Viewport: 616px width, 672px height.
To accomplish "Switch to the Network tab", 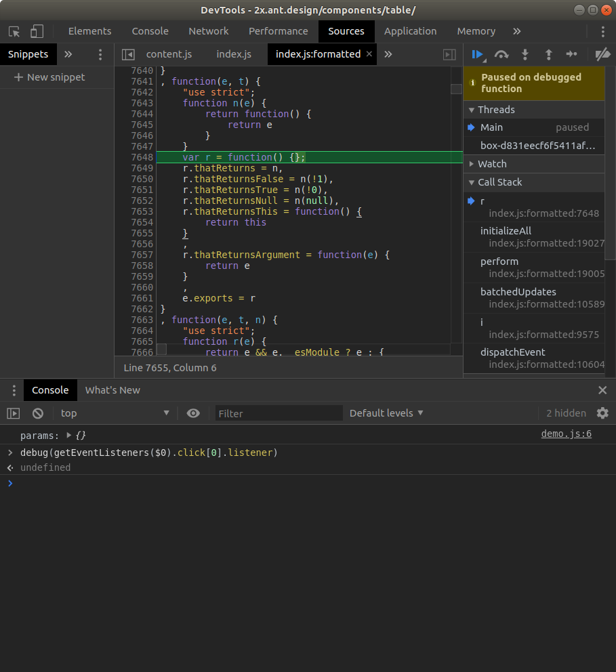I will [209, 31].
